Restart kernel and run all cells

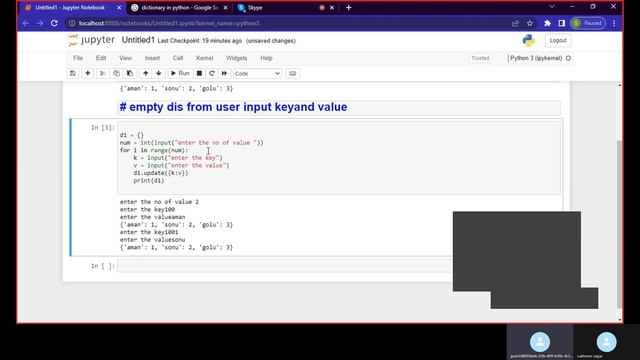(x=224, y=73)
